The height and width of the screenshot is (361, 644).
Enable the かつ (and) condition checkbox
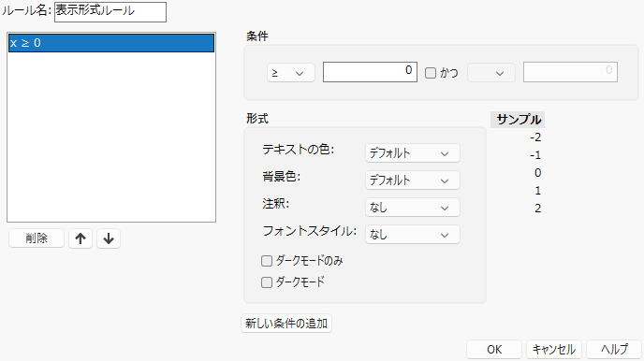tap(431, 73)
